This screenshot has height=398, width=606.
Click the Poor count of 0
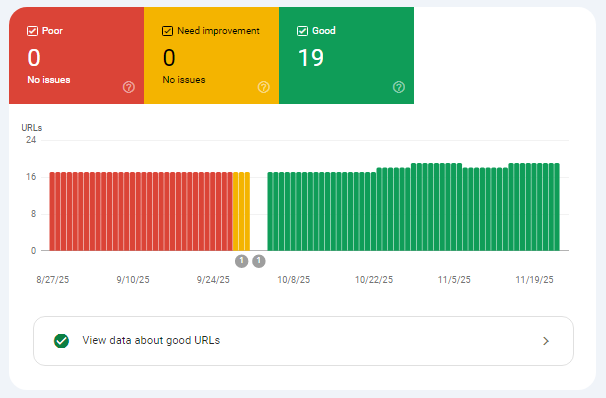coord(34,58)
